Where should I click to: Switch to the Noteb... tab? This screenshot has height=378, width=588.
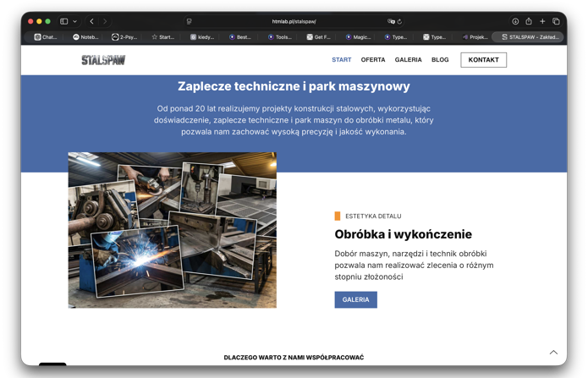click(x=85, y=36)
